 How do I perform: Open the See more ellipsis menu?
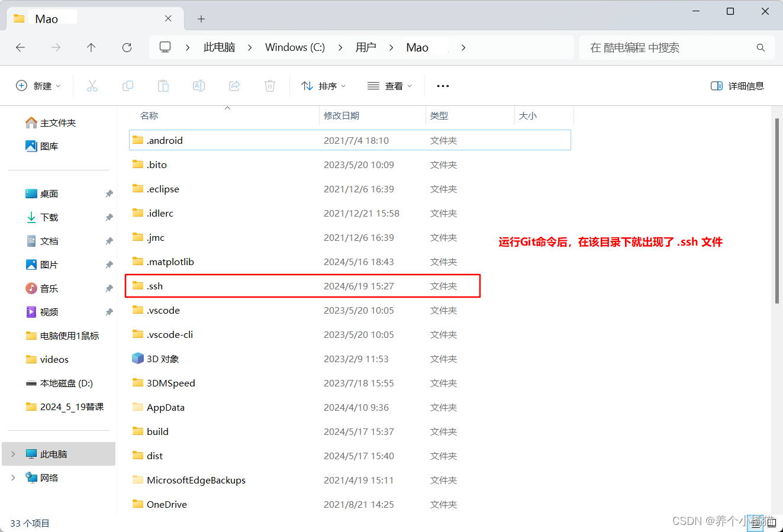[x=443, y=86]
